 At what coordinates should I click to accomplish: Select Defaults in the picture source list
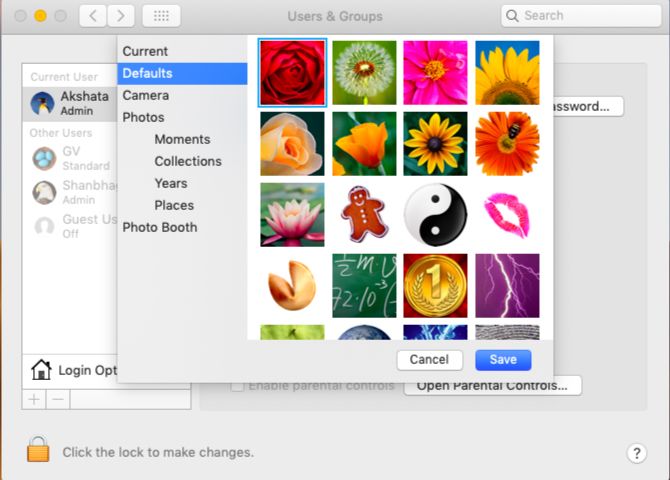click(x=147, y=73)
